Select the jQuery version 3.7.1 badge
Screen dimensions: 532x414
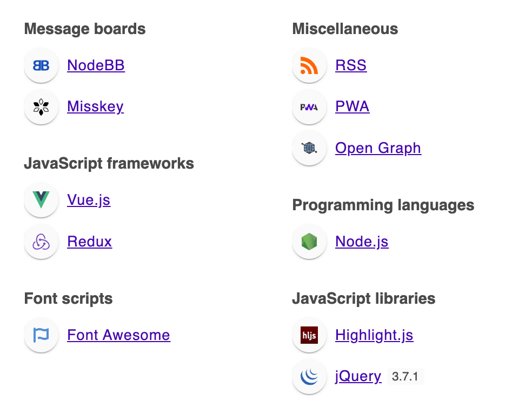(405, 376)
